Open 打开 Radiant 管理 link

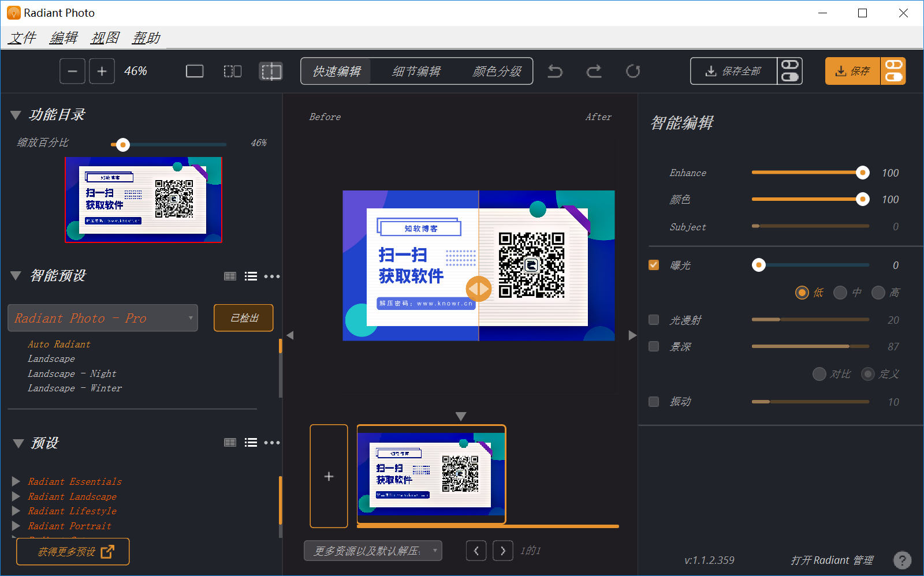832,560
